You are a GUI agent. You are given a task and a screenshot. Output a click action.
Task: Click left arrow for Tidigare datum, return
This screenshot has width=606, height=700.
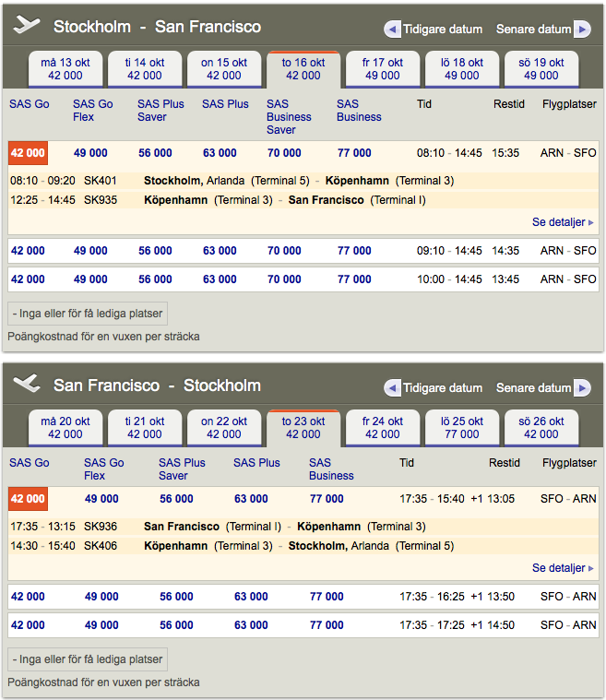392,388
